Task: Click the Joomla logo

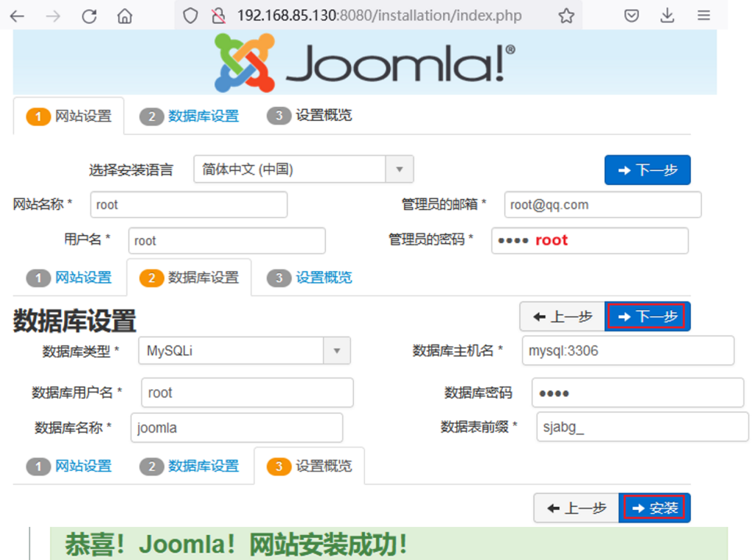Action: tap(364, 63)
